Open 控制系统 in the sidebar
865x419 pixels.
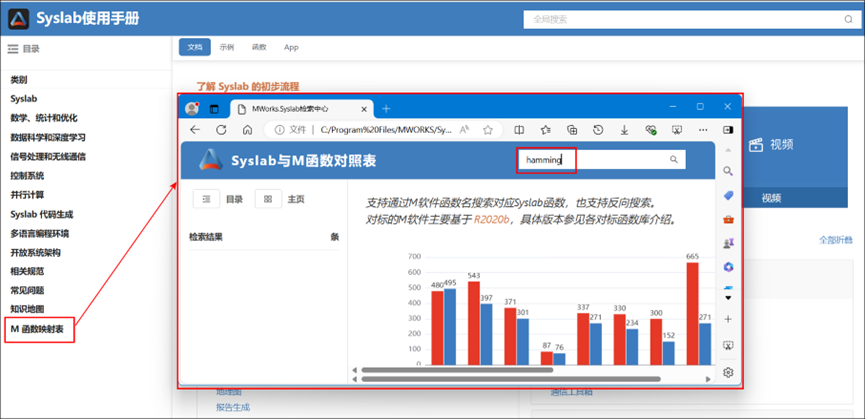pos(27,176)
